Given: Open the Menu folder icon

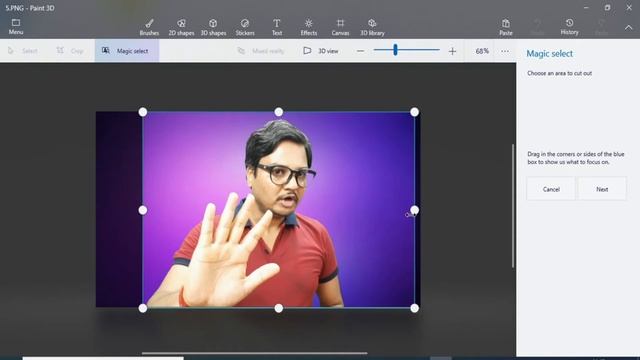Looking at the screenshot, I should click(16, 27).
